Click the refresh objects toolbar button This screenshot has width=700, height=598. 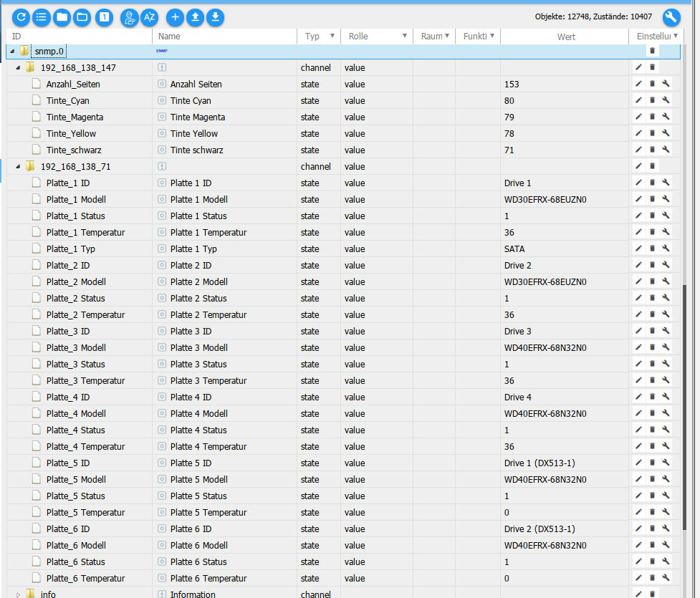(x=21, y=17)
